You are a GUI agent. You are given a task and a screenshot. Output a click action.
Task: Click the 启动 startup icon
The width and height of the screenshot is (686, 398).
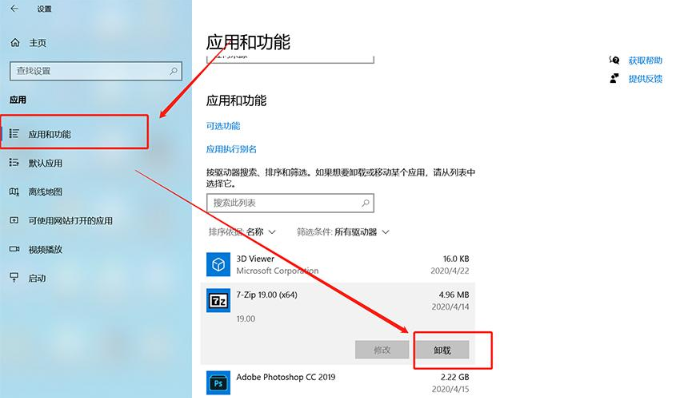click(14, 278)
